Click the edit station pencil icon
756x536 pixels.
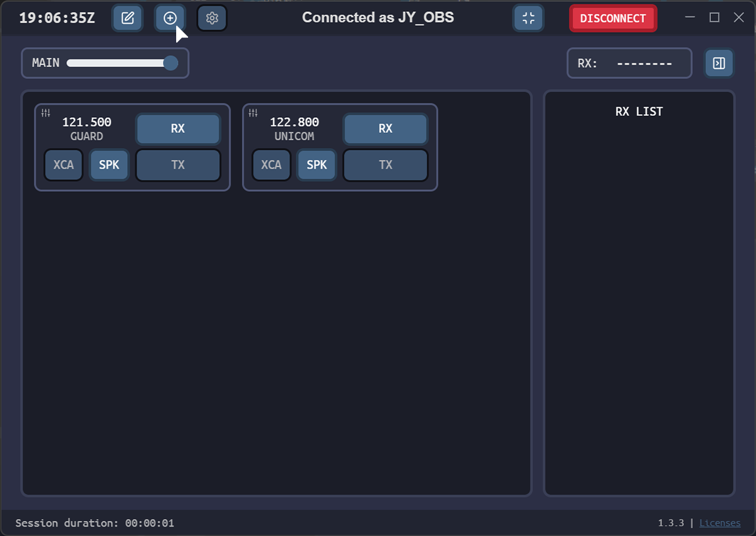[128, 18]
